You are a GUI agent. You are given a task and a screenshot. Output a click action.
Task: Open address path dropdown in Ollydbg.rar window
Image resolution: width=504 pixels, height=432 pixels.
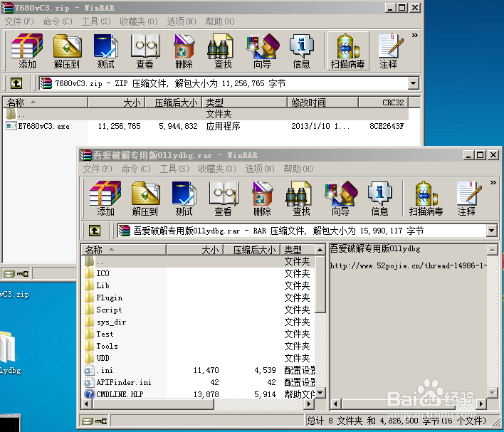492,231
